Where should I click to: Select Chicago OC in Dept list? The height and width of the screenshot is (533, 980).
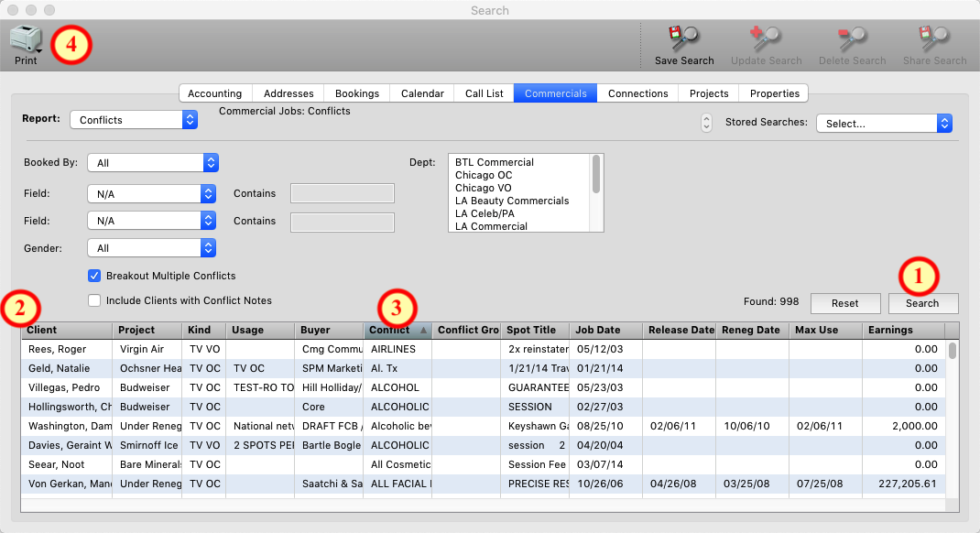coord(483,175)
